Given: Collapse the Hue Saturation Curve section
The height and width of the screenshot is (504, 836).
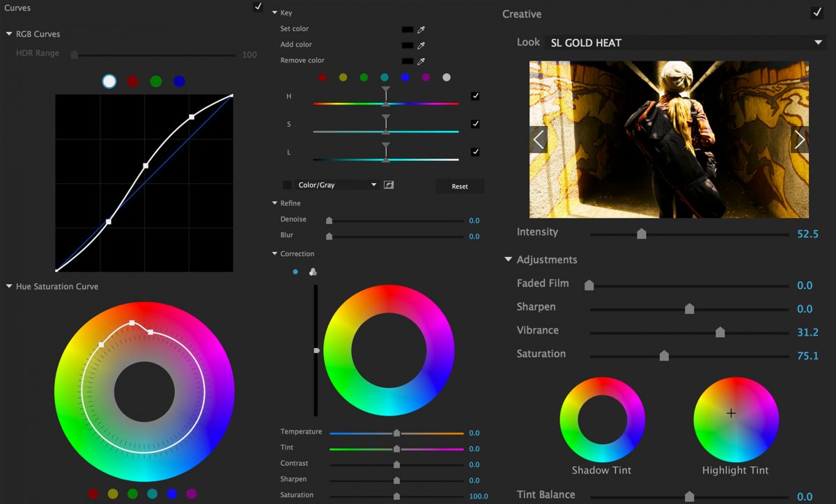Looking at the screenshot, I should (x=9, y=287).
